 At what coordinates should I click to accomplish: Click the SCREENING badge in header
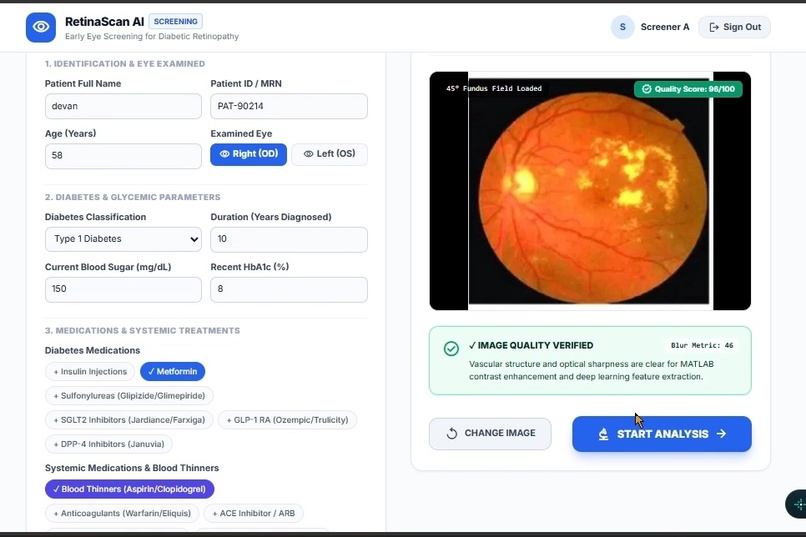point(176,22)
